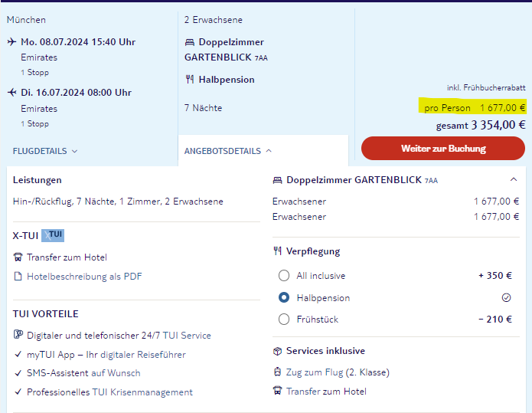Click Weiter zur Buchung button
The width and height of the screenshot is (532, 413).
(443, 149)
